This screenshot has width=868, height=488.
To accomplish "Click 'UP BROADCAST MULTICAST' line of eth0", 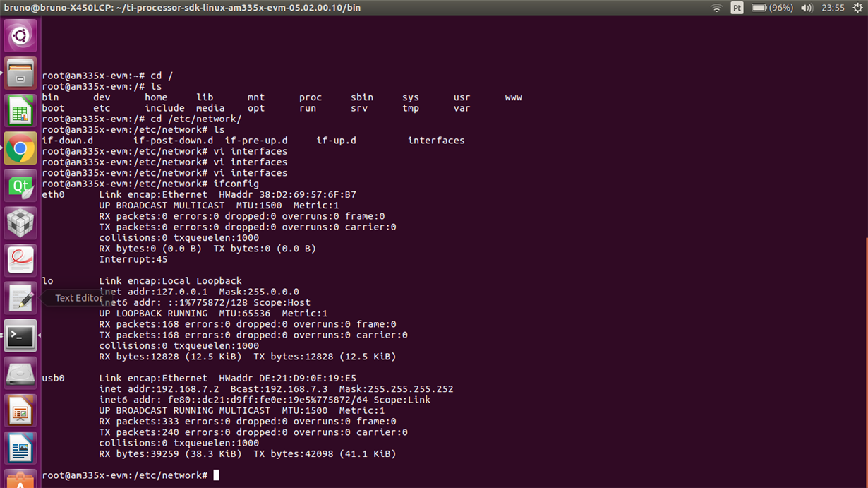I will [x=219, y=206].
